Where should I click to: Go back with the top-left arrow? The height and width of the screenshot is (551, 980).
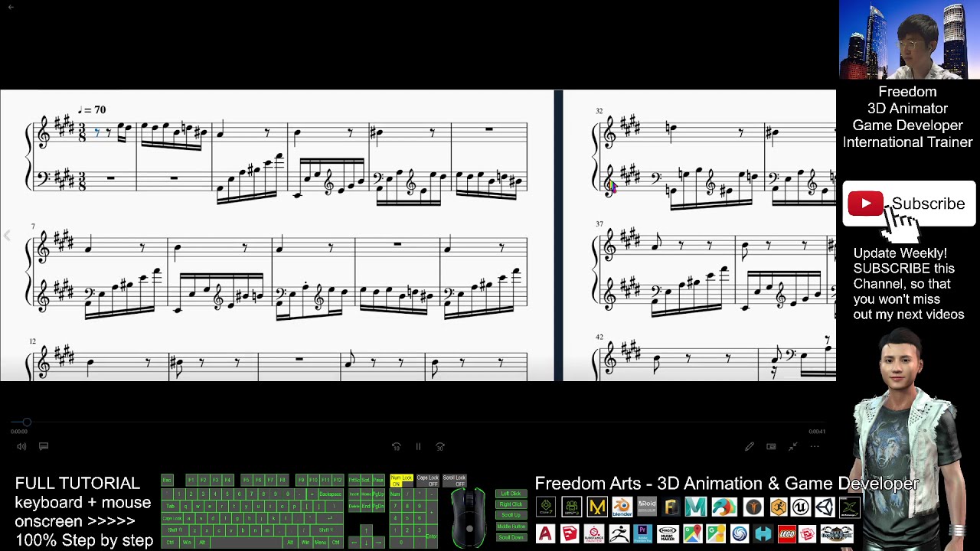click(11, 7)
